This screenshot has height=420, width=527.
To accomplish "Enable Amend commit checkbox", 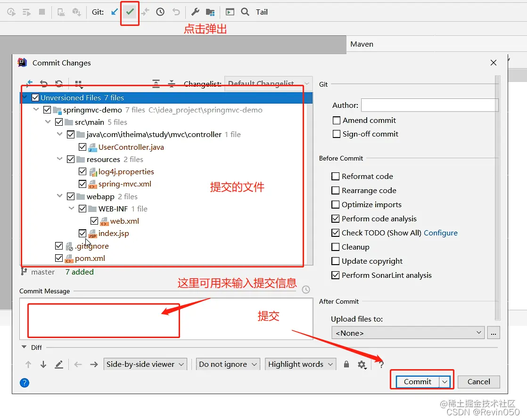I will point(337,120).
